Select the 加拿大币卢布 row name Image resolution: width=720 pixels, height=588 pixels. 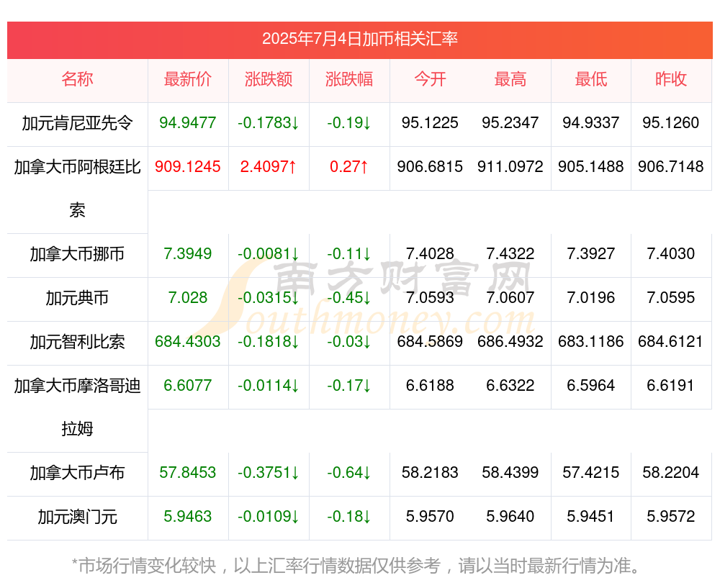point(77,473)
